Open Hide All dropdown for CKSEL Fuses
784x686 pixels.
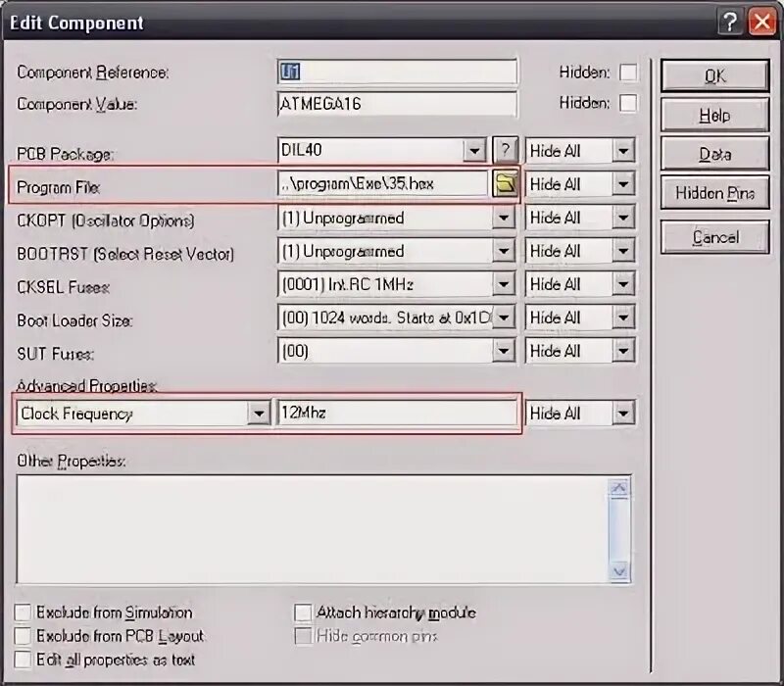coord(623,284)
